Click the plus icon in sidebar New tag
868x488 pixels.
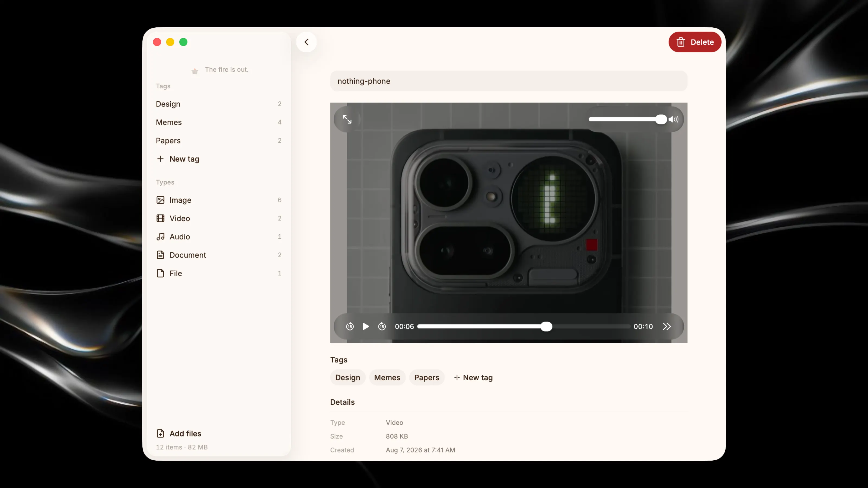point(160,159)
